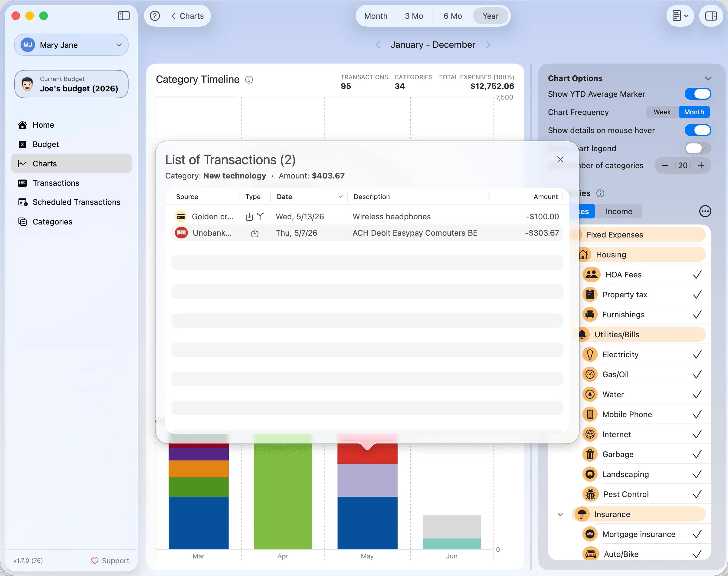The image size is (728, 576).
Task: Open the help question mark icon
Action: (x=155, y=16)
